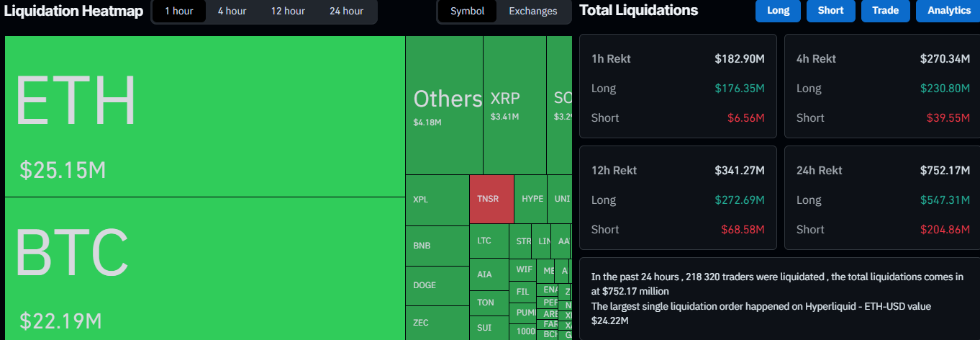980x340 pixels.
Task: Open the Analytics button
Action: [948, 11]
